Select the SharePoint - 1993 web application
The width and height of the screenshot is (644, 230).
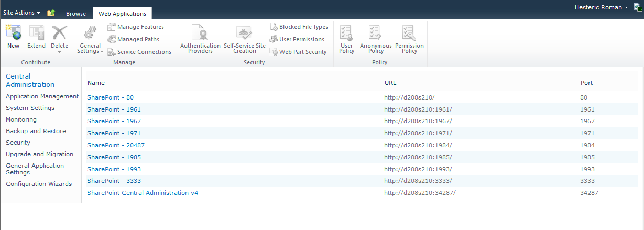[114, 169]
